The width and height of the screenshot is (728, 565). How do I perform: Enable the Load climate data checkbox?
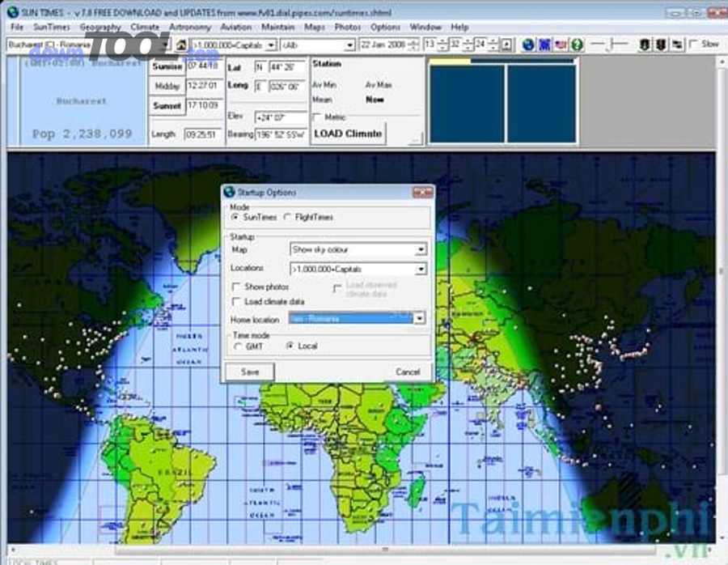click(x=236, y=302)
